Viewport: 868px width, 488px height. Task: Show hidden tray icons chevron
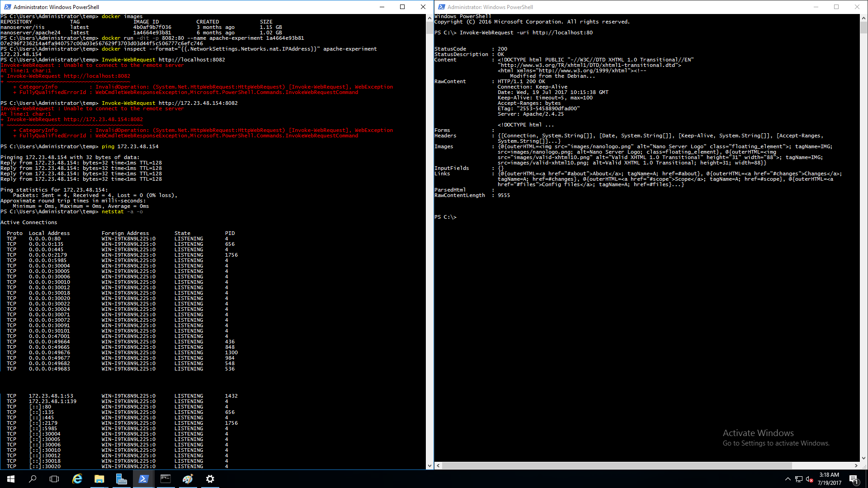click(x=788, y=479)
